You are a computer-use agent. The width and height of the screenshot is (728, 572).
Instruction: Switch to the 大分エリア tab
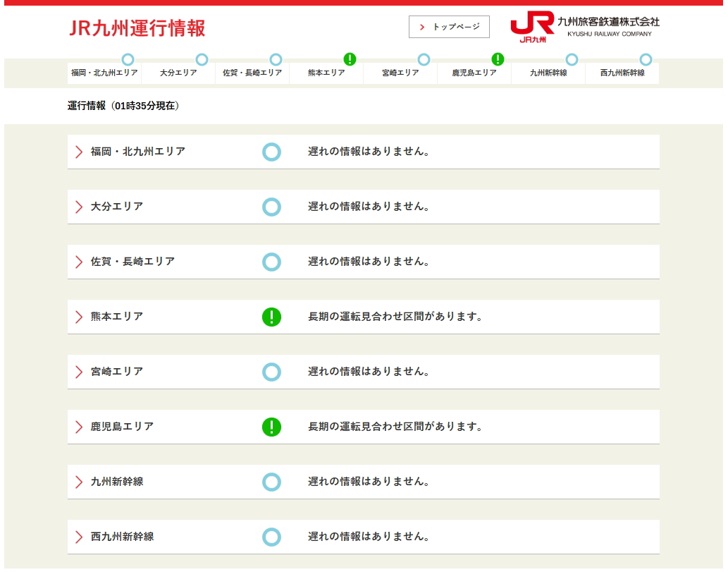pyautogui.click(x=178, y=73)
